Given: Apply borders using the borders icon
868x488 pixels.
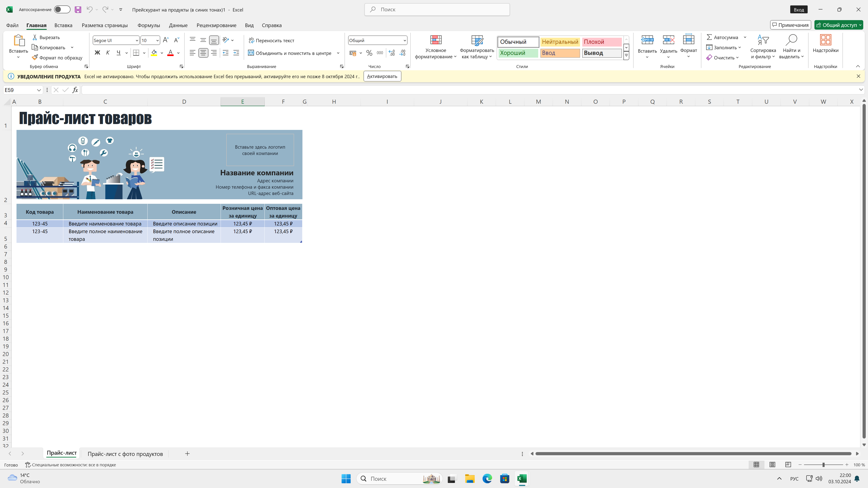Looking at the screenshot, I should coord(136,53).
